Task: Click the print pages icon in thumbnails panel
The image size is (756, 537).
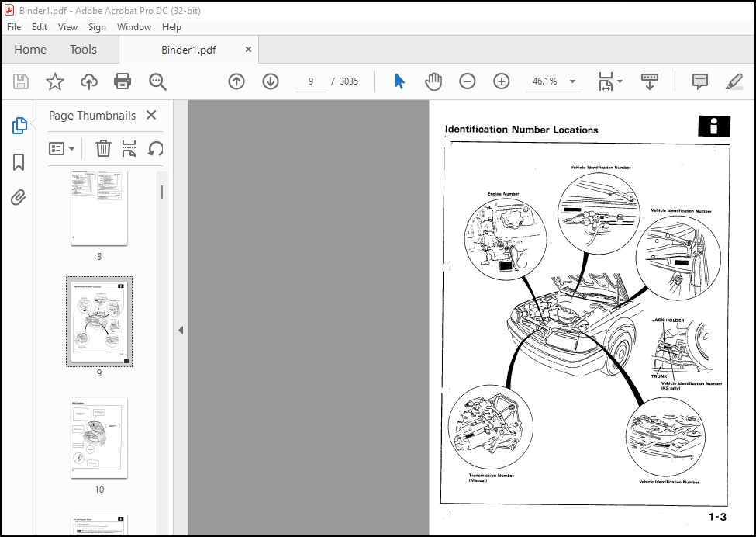Action: (x=129, y=148)
